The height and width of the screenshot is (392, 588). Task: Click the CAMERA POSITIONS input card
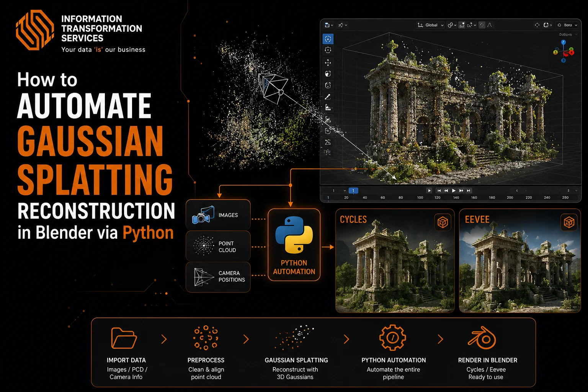pos(218,277)
